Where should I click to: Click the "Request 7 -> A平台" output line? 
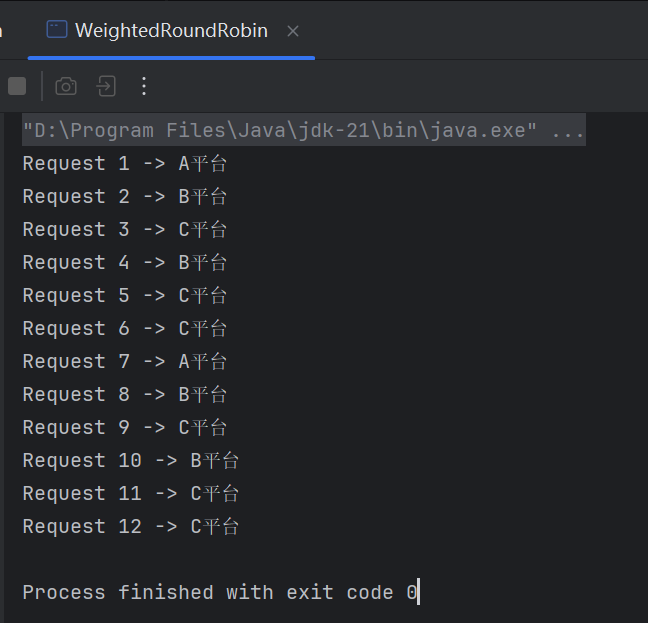[124, 362]
